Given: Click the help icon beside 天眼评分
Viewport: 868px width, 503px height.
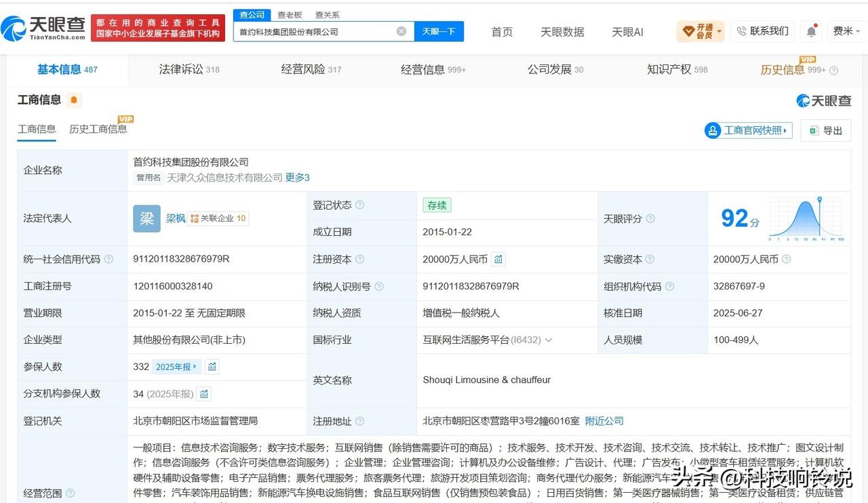Looking at the screenshot, I should pos(650,219).
